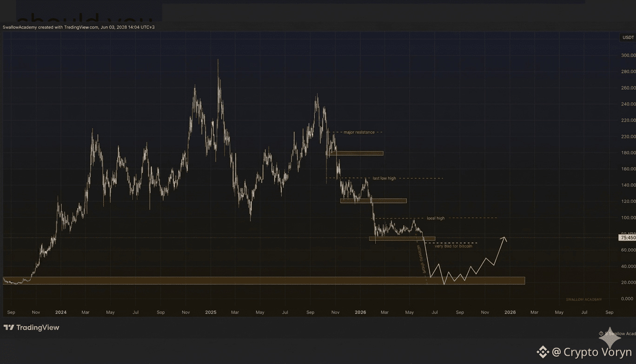
Task: Click the 220.00 price axis label
Action: [628, 120]
